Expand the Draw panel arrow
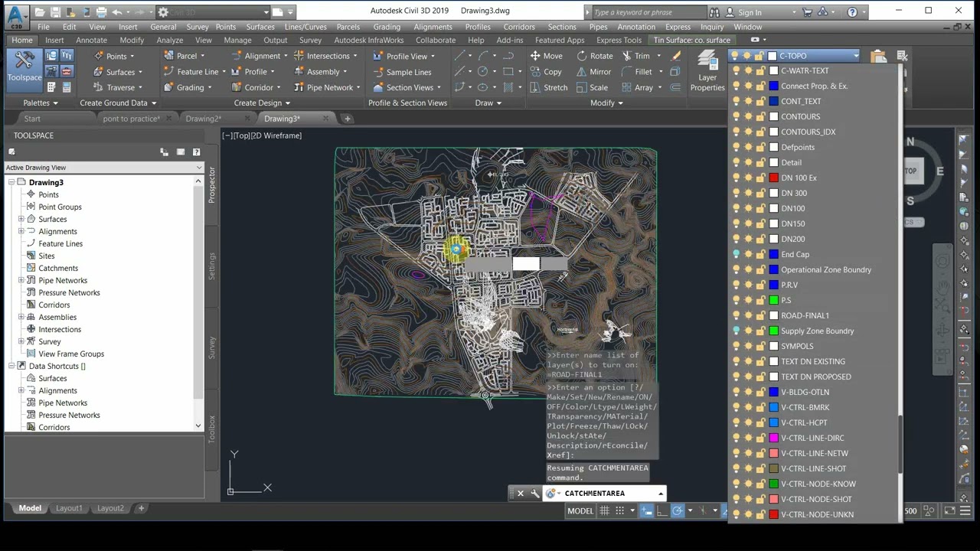 499,103
